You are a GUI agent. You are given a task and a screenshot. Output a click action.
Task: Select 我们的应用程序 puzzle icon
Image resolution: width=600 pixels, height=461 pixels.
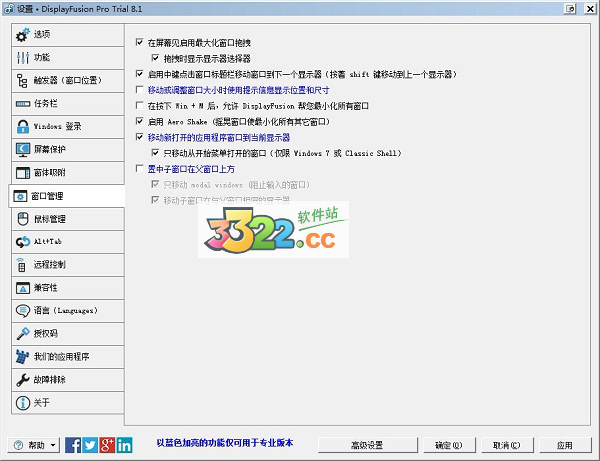coord(22,357)
